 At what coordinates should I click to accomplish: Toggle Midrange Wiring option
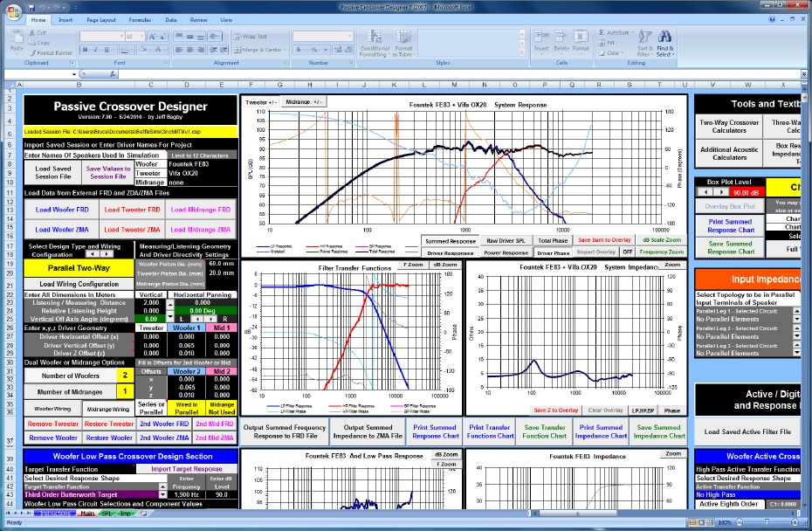point(108,409)
